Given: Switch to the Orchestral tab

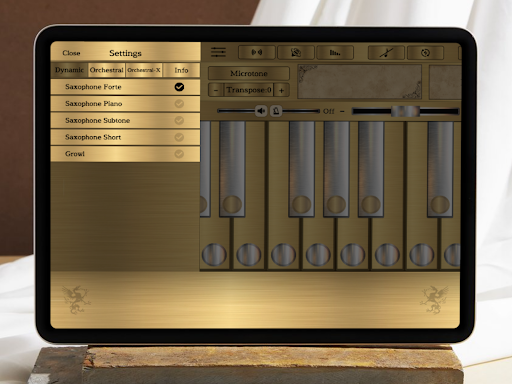Looking at the screenshot, I should coord(107,70).
